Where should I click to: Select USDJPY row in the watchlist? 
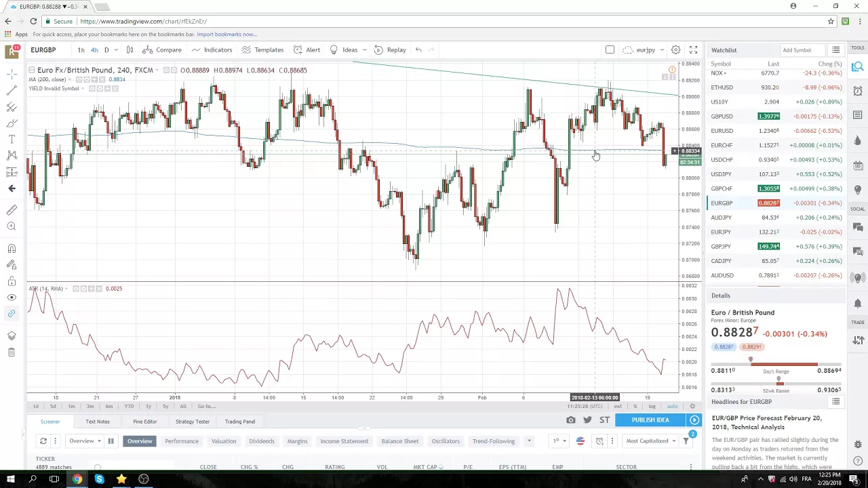pos(776,174)
